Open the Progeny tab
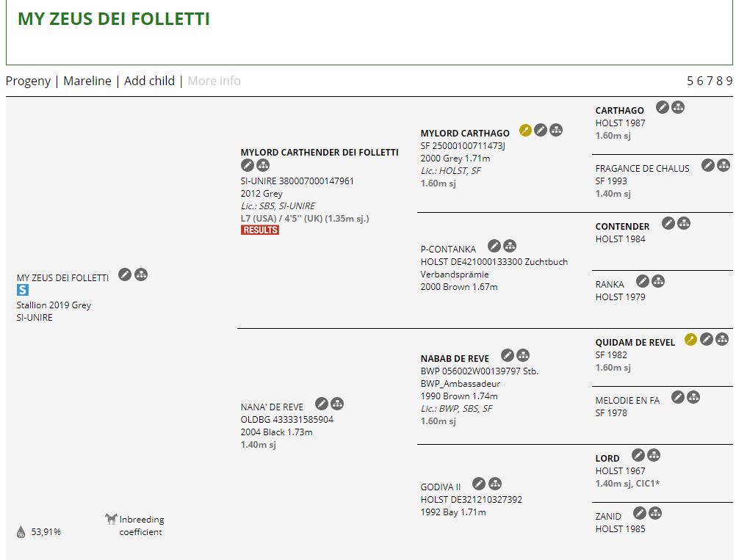Image resolution: width=736 pixels, height=560 pixels. (28, 81)
